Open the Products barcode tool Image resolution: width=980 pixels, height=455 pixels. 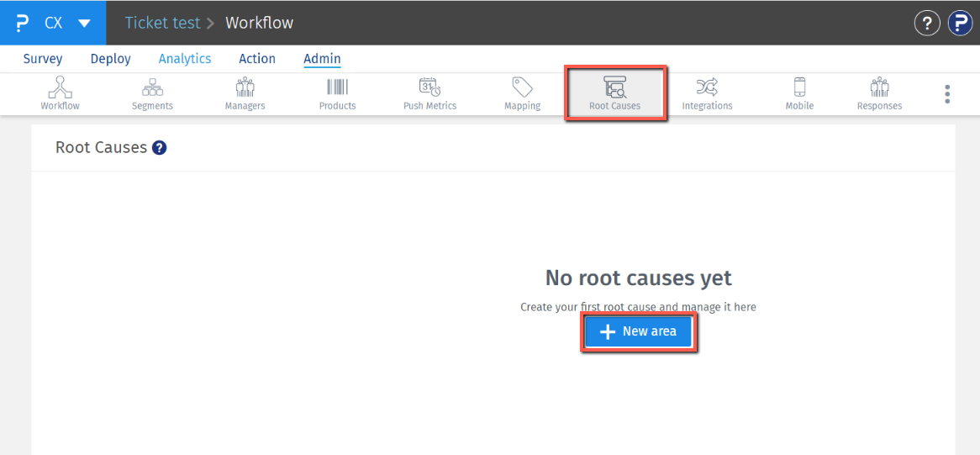338,93
